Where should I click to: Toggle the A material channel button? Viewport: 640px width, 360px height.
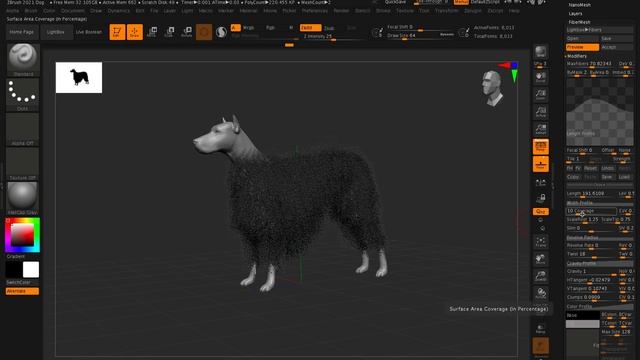[x=236, y=28]
